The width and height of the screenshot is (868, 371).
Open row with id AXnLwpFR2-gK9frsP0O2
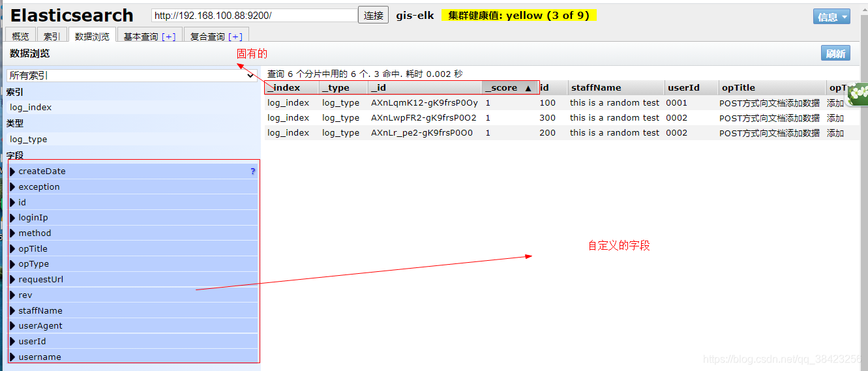point(424,118)
